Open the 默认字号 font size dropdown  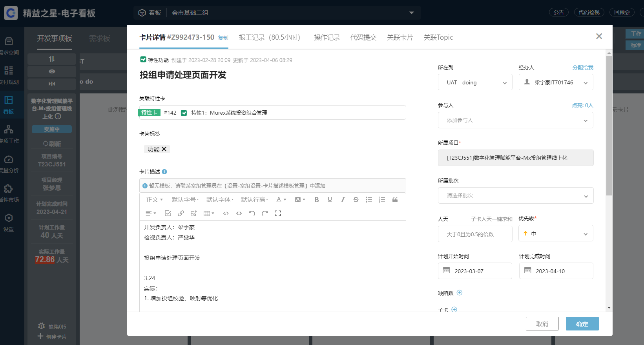185,200
